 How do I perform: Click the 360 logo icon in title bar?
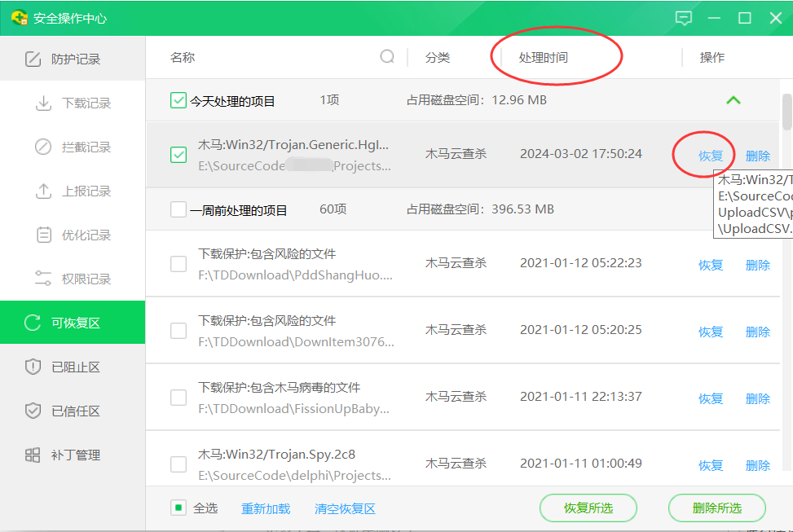[20, 18]
